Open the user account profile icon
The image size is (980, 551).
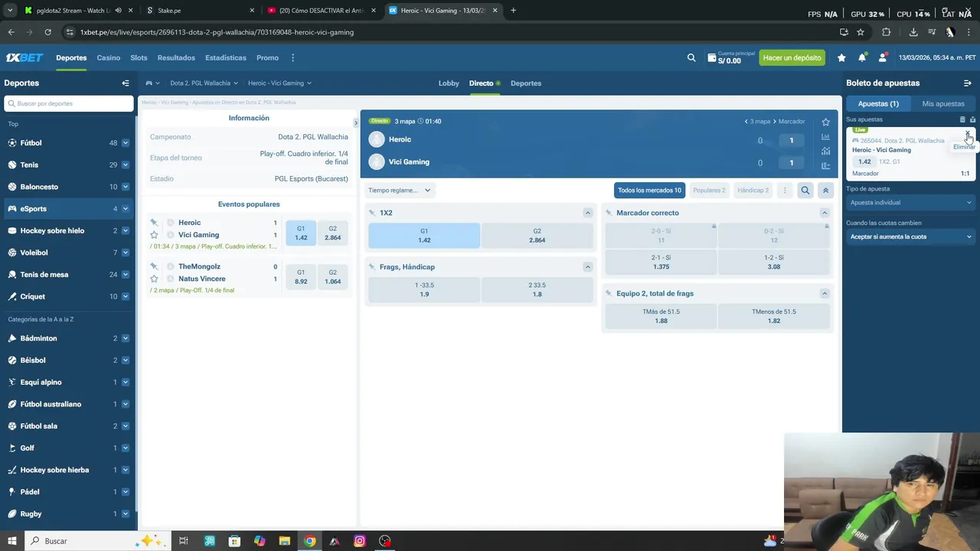click(883, 57)
